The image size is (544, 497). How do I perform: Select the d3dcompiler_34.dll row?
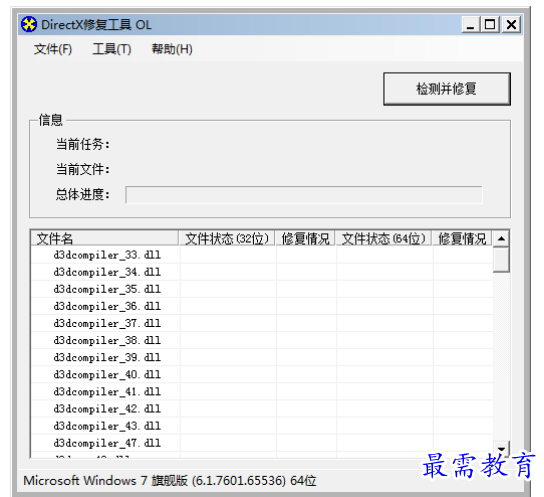coord(262,272)
